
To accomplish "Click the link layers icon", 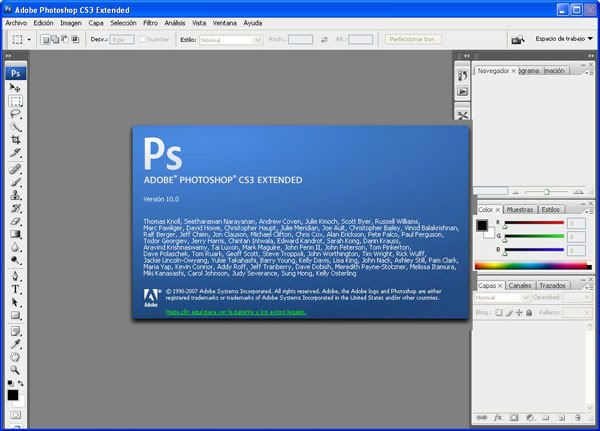I will 482,417.
